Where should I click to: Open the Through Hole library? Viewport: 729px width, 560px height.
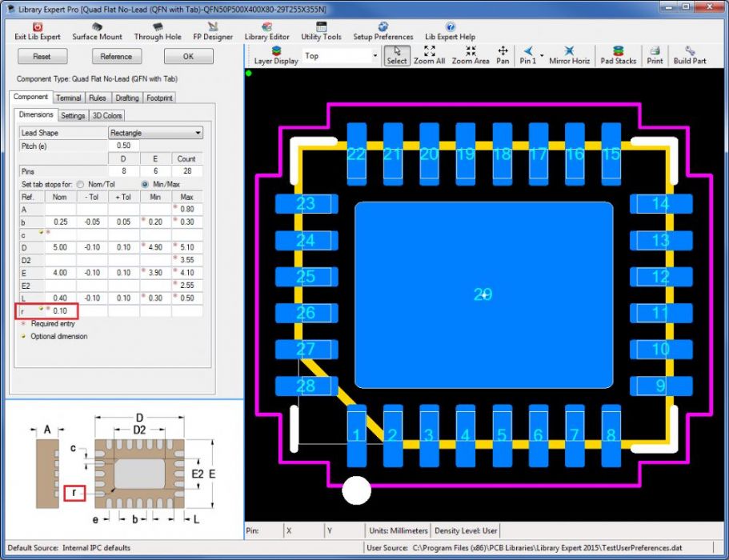pyautogui.click(x=157, y=27)
